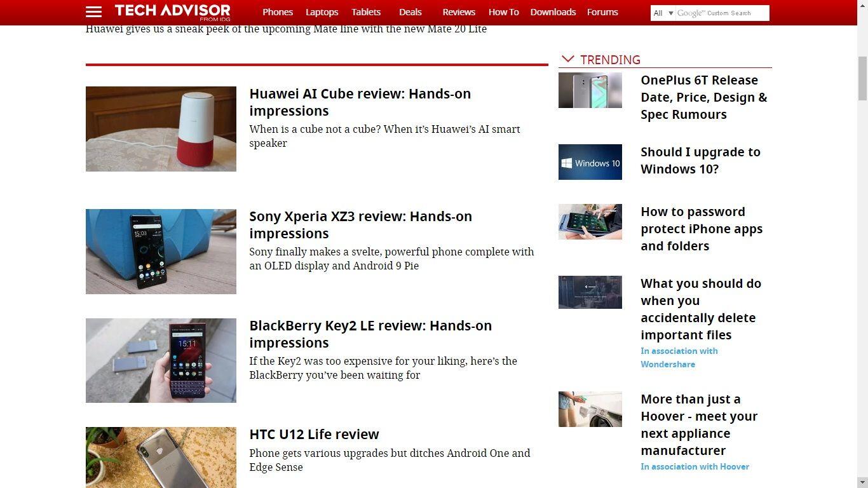Open the Laptops menu
Viewport: 868px width, 488px height.
[x=322, y=12]
